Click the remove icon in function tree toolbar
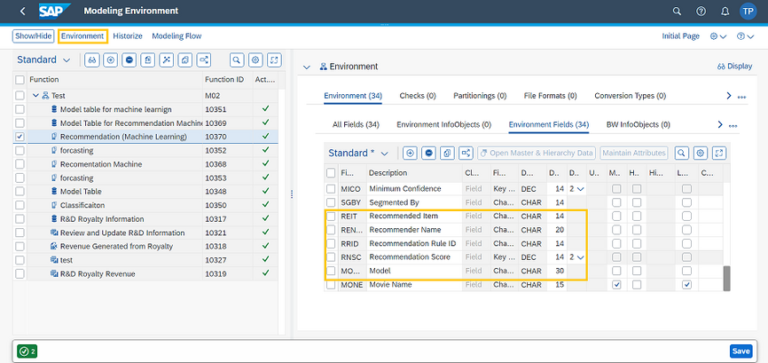 pos(129,60)
